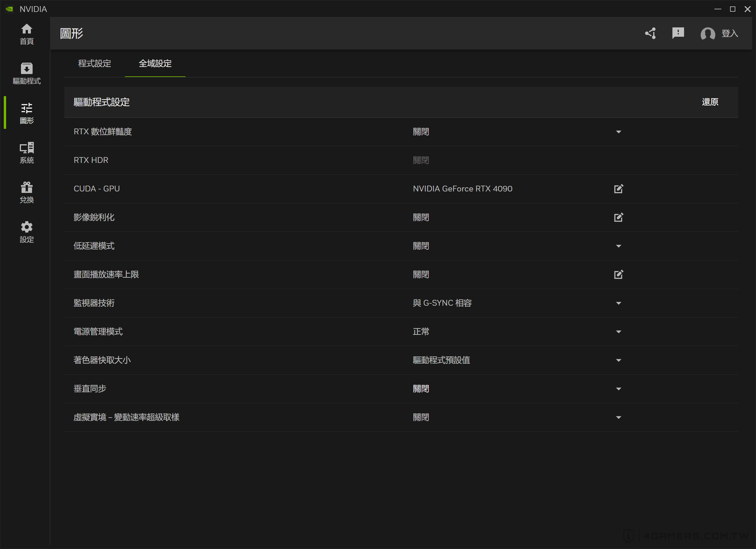
Task: Edit the 影像銳利化 setting
Action: pos(618,217)
